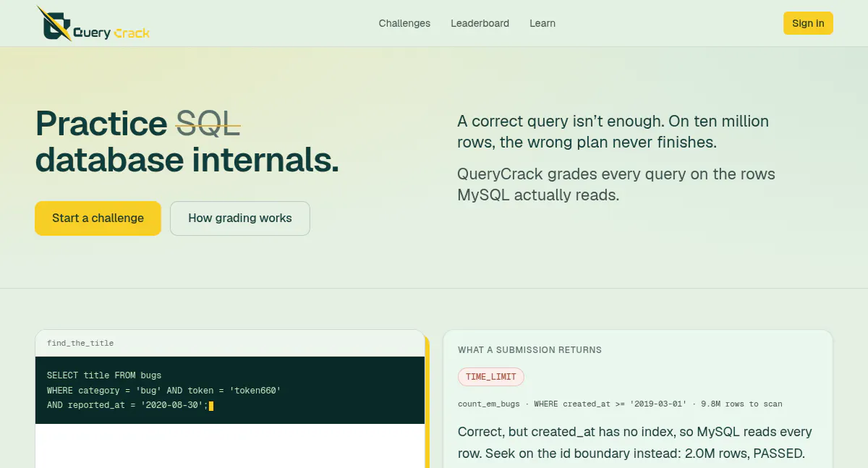Screen dimensions: 868x468
Task: Click the 'A correct query isn't enough' paragraph
Action: [613, 132]
